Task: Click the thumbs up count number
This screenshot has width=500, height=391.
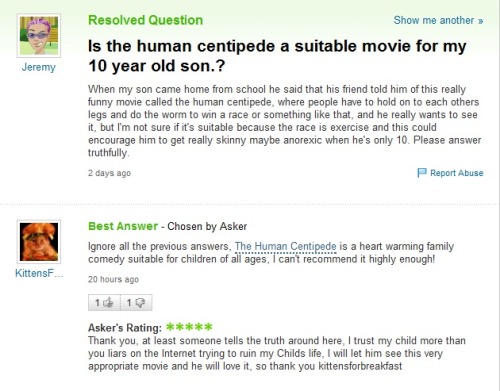Action: [97, 303]
